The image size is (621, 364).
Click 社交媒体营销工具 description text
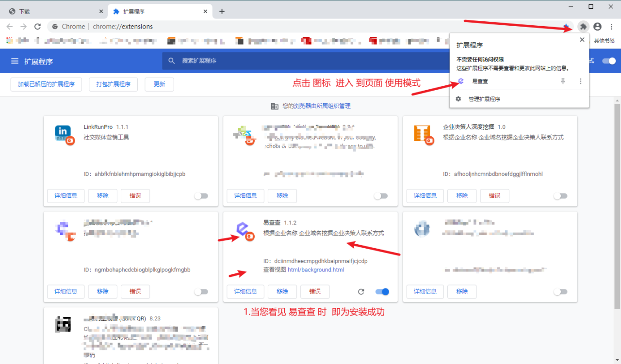pyautogui.click(x=106, y=137)
